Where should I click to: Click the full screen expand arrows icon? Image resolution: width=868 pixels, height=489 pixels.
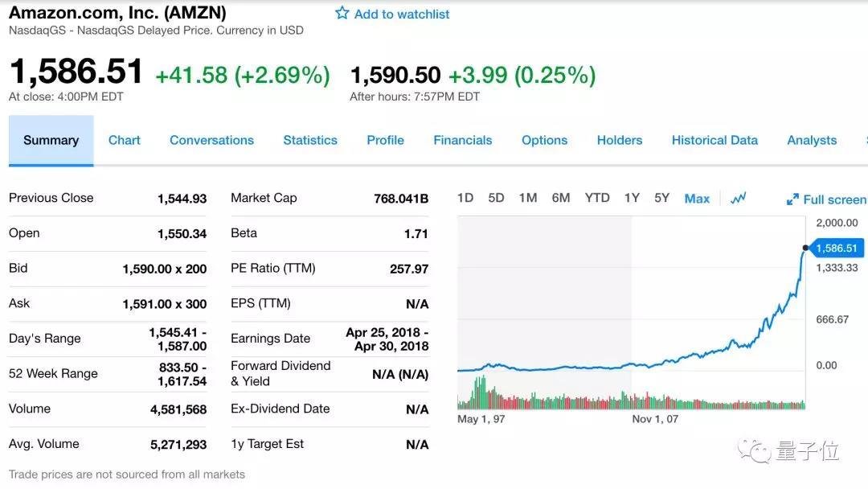792,199
